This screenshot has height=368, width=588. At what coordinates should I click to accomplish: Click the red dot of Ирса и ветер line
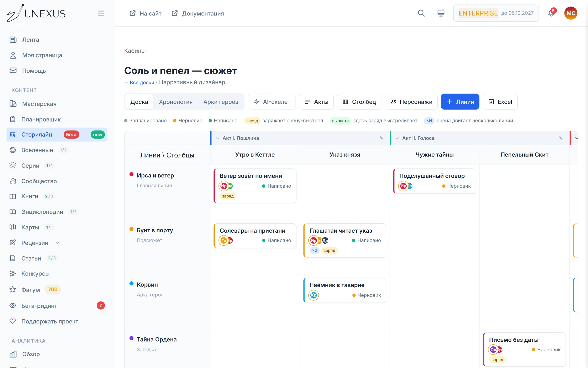coord(131,174)
